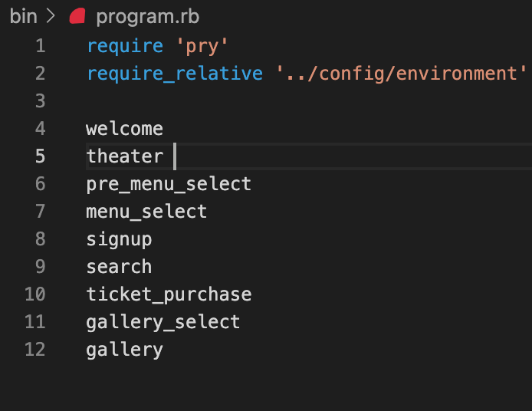Viewport: 532px width, 411px height.
Task: Open the bin folder breadcrumb
Action: tap(23, 16)
